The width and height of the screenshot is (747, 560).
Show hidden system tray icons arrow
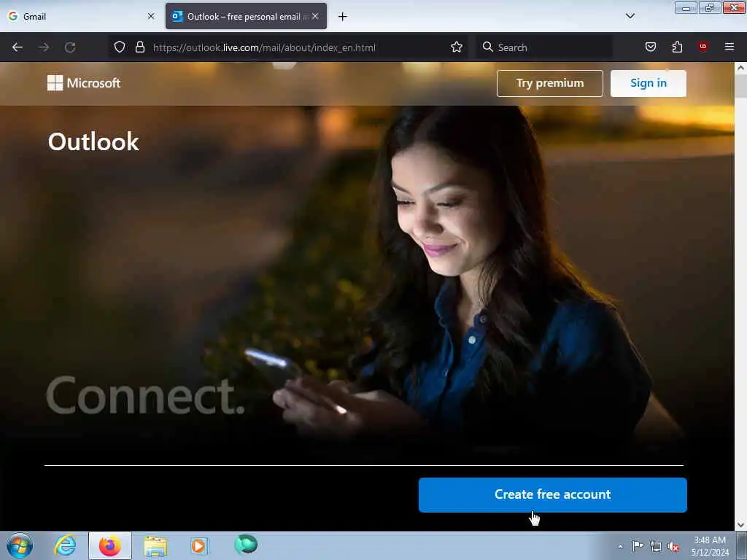(620, 546)
